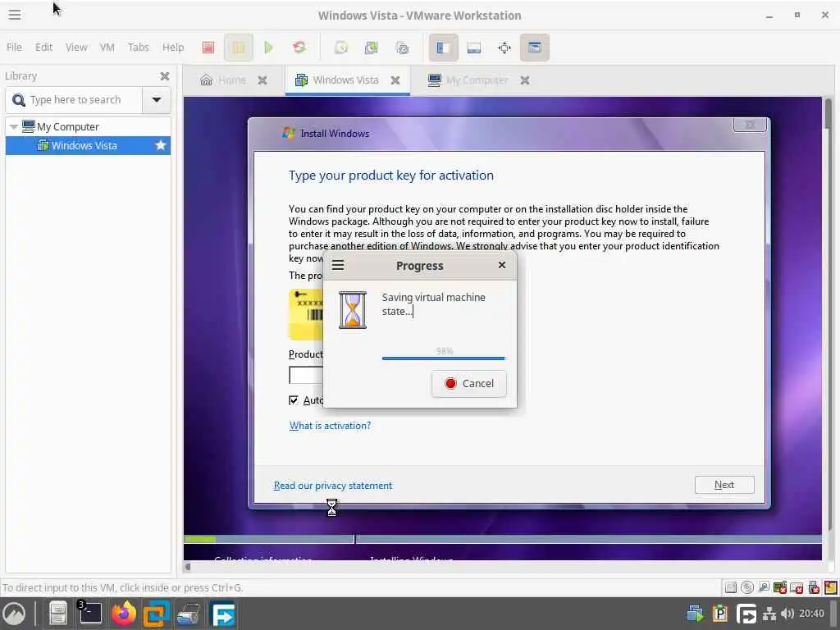Click the restart guest toolbar icon

(299, 48)
